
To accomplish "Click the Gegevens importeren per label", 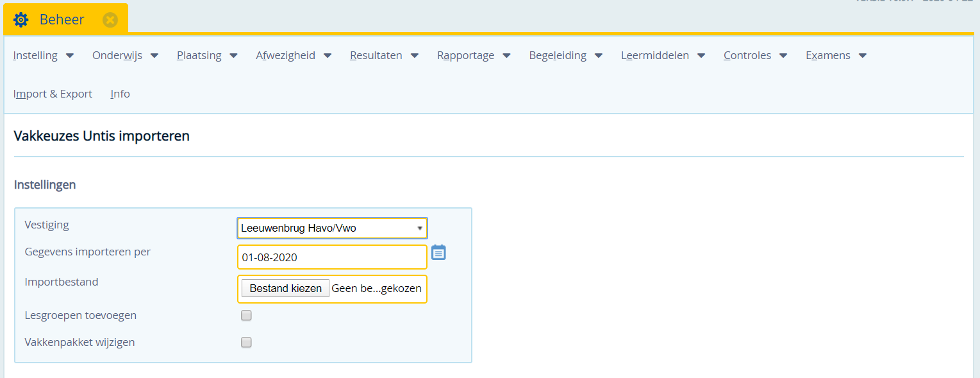I will coord(88,252).
